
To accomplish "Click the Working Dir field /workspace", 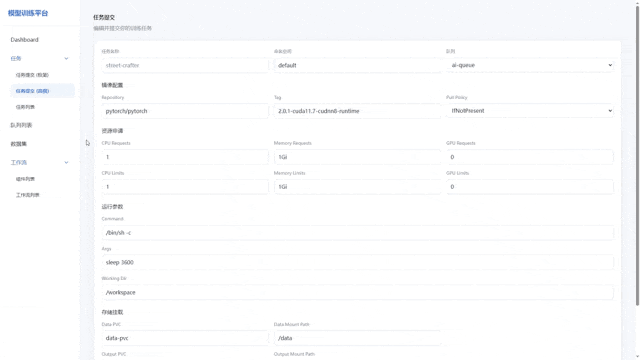I will click(x=357, y=292).
